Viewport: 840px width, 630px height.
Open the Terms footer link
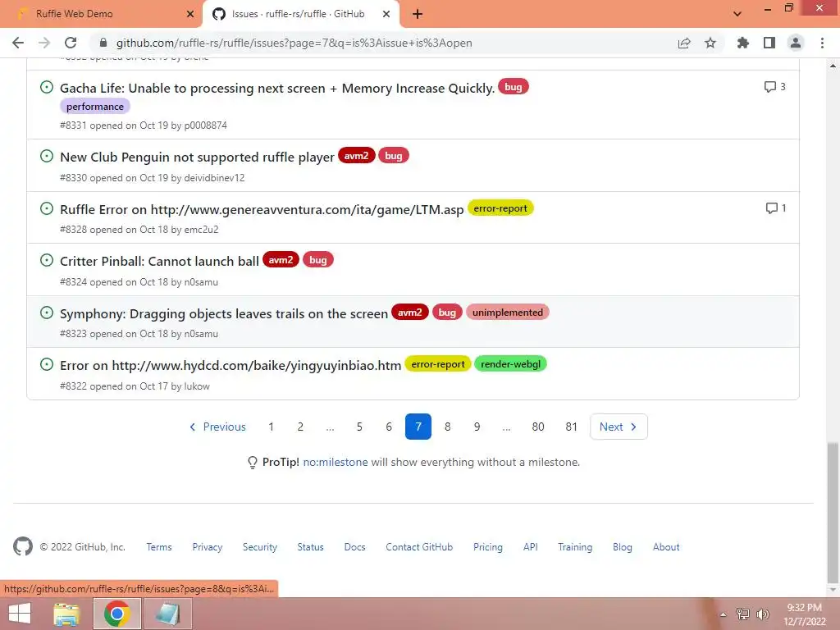tap(159, 547)
